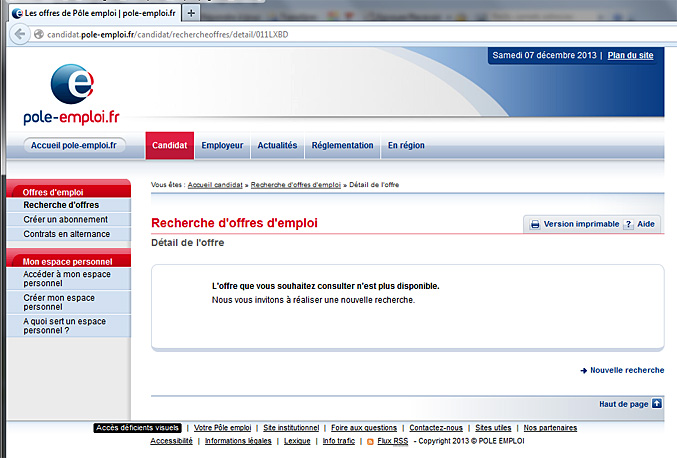Open the Actualités tab
The height and width of the screenshot is (458, 677).
277,145
